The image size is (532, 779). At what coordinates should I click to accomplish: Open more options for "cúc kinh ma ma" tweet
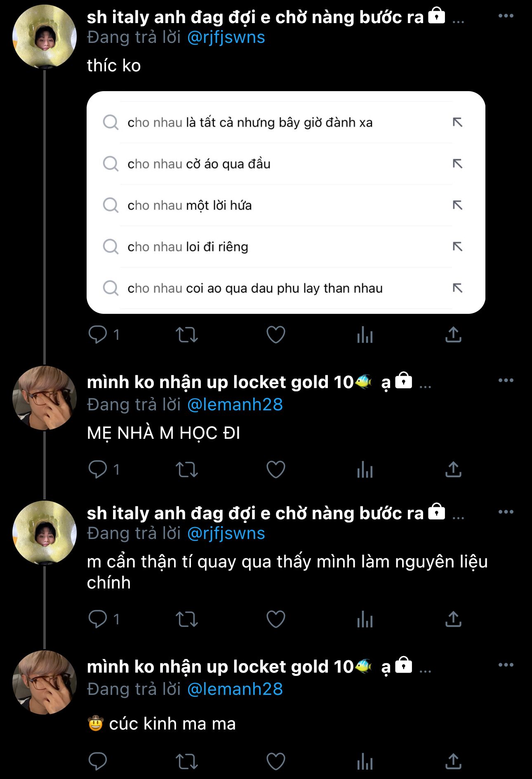click(506, 665)
